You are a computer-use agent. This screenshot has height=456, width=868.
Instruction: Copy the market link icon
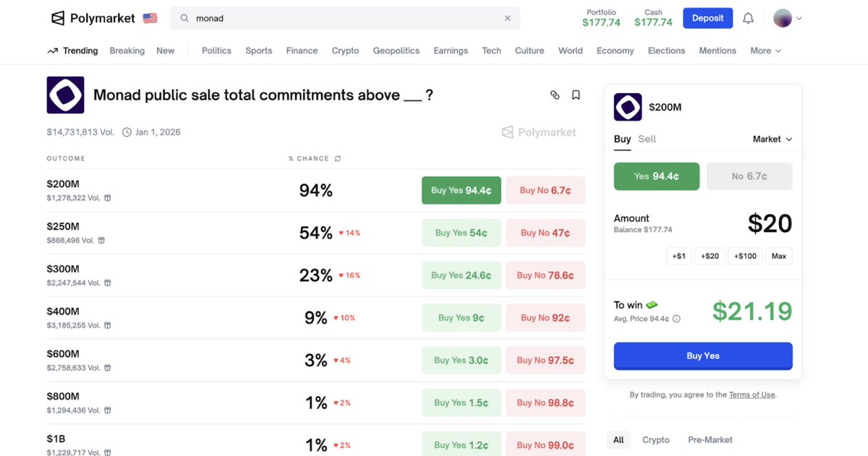pyautogui.click(x=555, y=95)
